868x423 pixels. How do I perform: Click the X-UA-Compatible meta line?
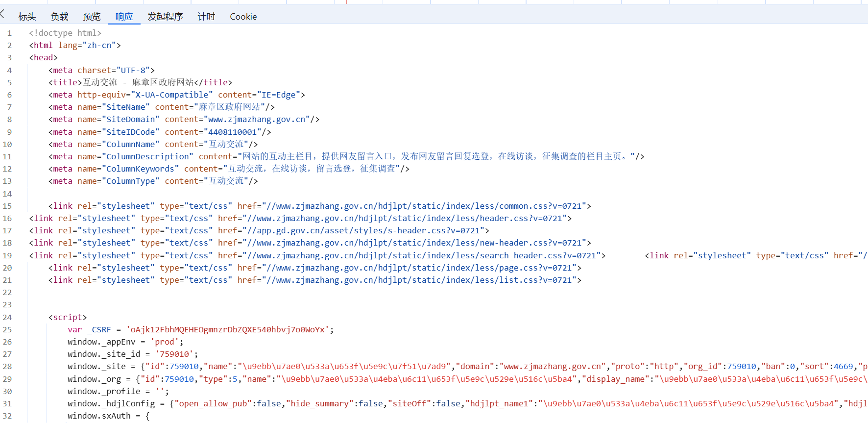[x=176, y=95]
